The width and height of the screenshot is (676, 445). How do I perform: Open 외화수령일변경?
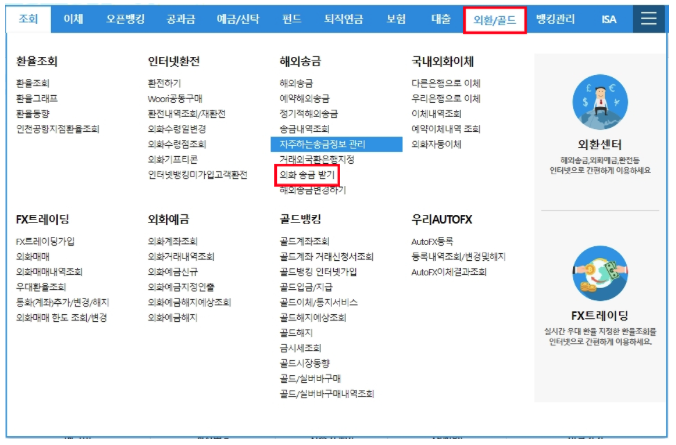click(177, 129)
